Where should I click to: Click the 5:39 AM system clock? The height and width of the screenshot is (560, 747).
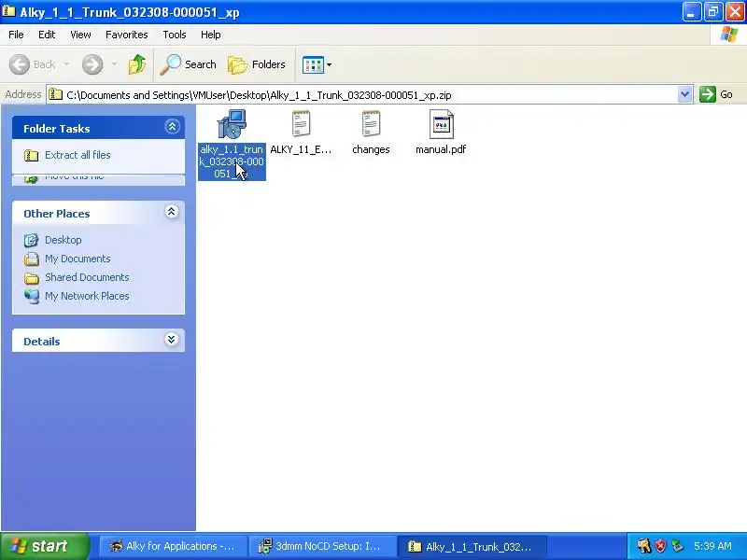(712, 546)
